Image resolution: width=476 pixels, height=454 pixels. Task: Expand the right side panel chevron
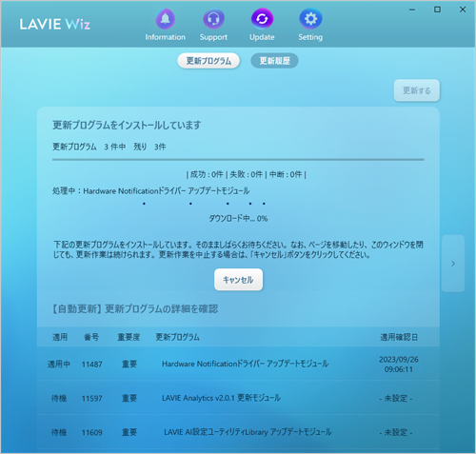click(x=453, y=264)
